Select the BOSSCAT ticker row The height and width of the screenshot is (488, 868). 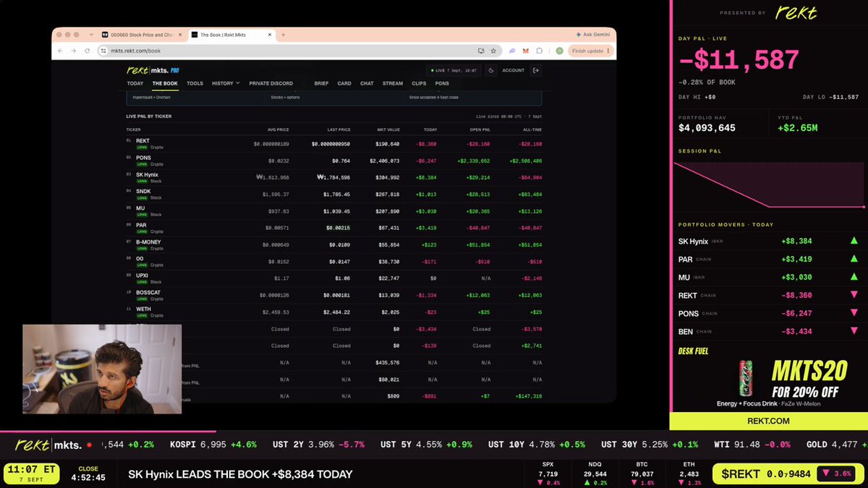pos(334,295)
